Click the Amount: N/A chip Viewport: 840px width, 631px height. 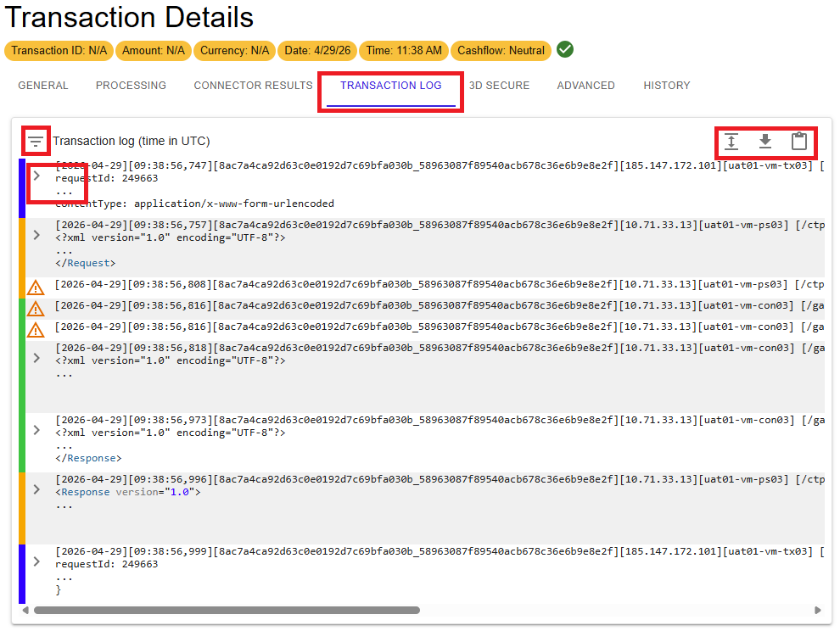154,50
